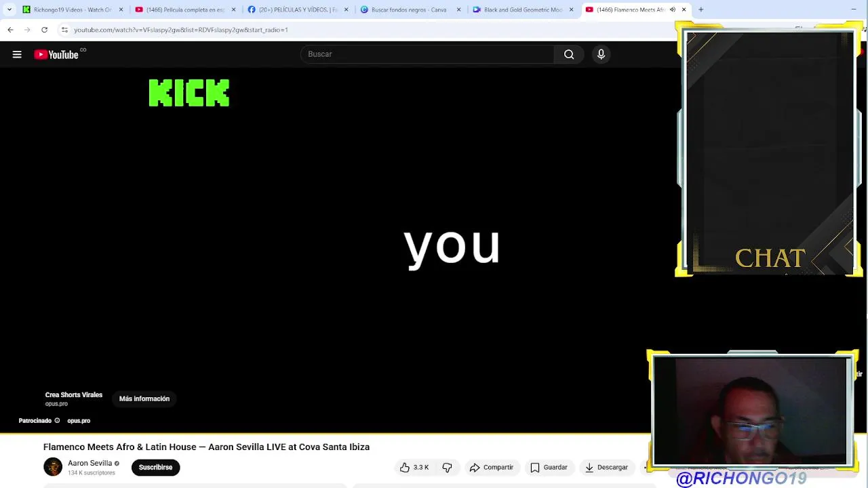Start voice search with microphone icon
The width and height of the screenshot is (868, 488).
click(x=601, y=54)
